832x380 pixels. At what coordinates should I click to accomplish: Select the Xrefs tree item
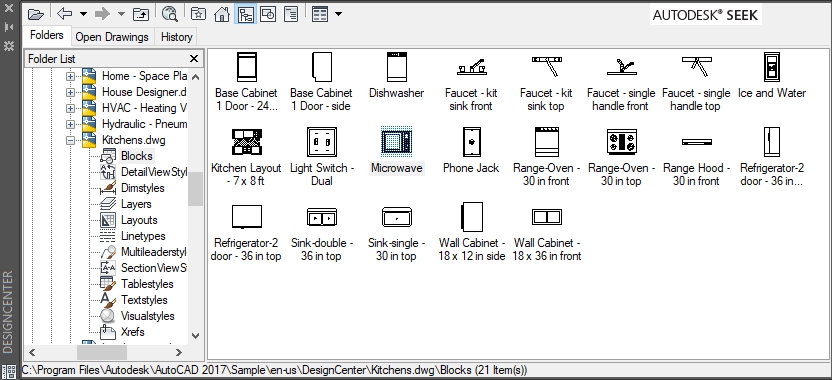tap(133, 332)
